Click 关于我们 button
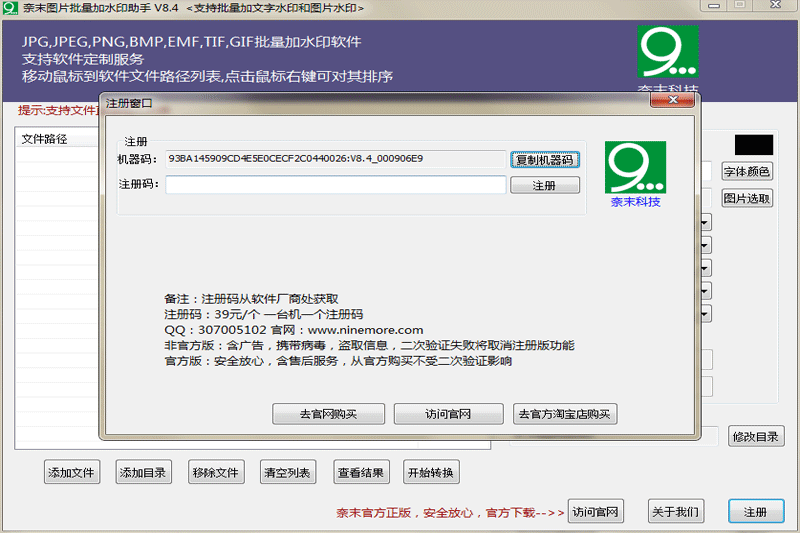 [x=676, y=512]
